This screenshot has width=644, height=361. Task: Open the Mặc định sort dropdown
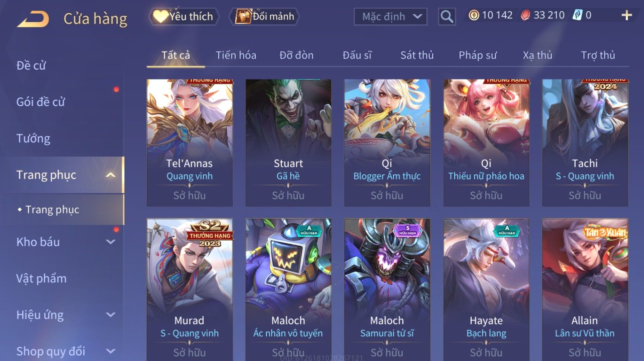point(390,17)
